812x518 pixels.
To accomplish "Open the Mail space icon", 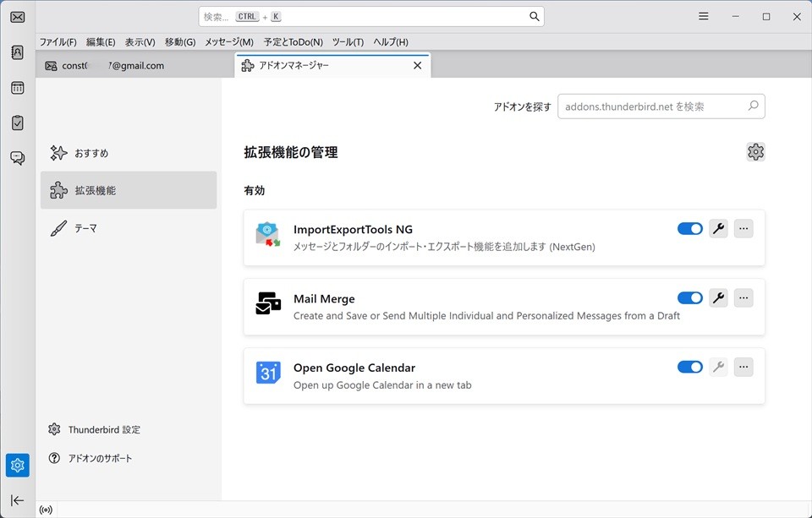I will (18, 17).
